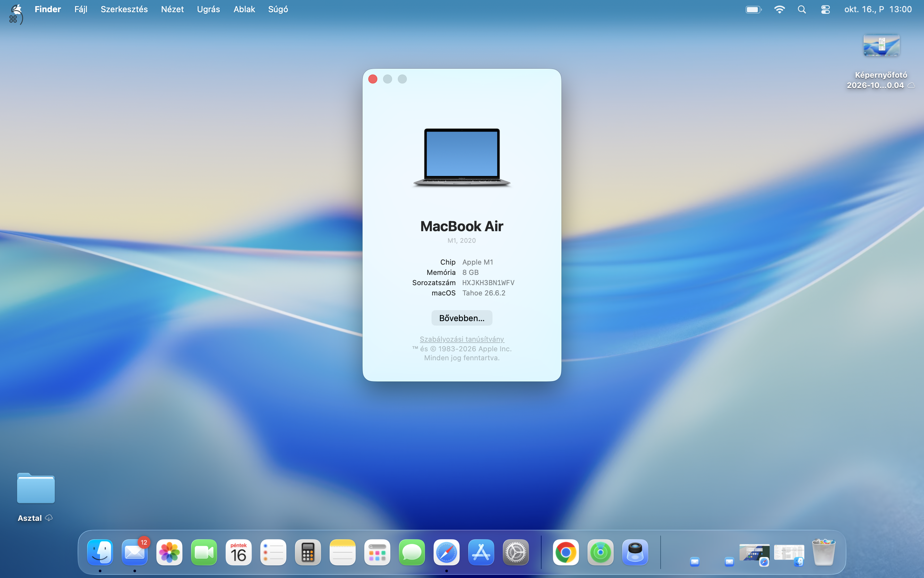924x578 pixels.
Task: Show battery status in menu bar
Action: click(754, 9)
